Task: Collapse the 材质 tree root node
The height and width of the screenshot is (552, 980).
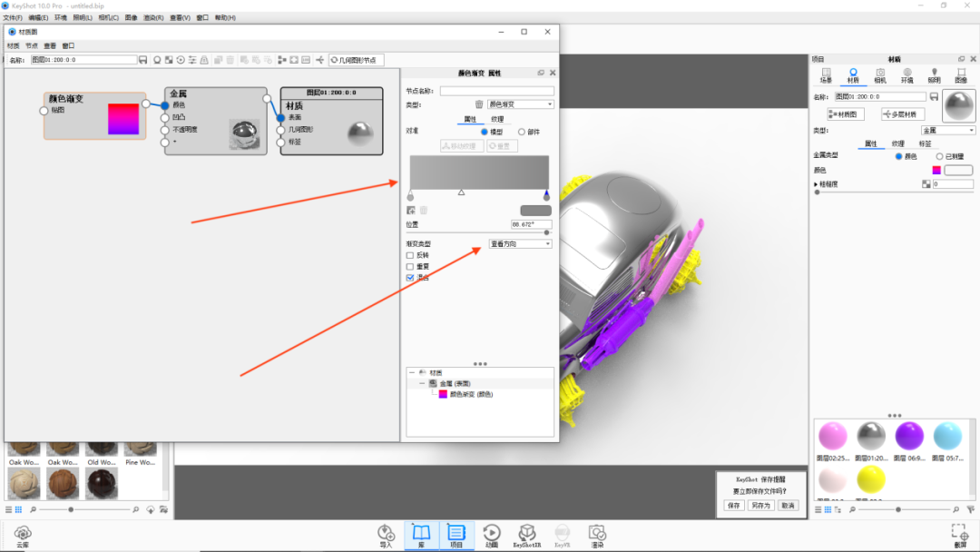Action: [412, 372]
